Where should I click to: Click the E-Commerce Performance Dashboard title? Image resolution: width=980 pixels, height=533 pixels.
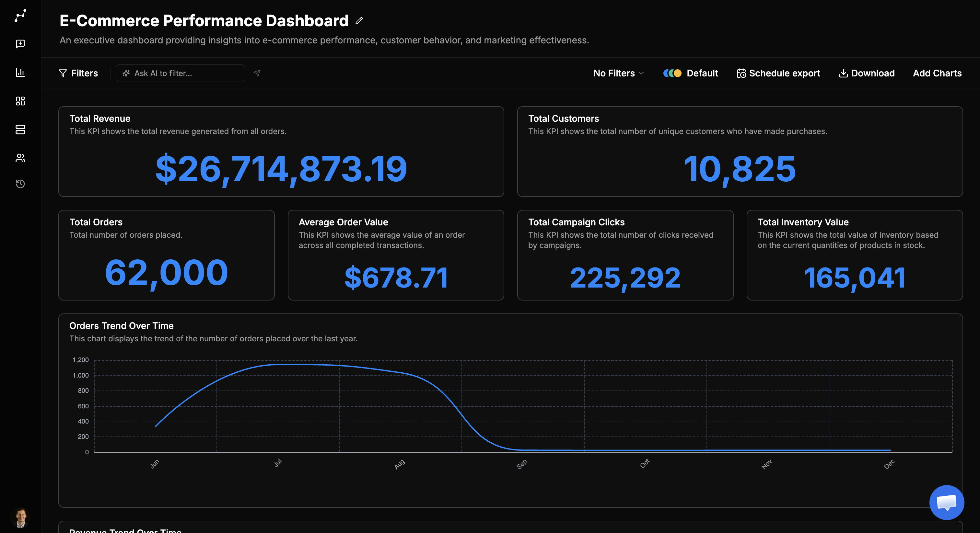click(x=204, y=20)
